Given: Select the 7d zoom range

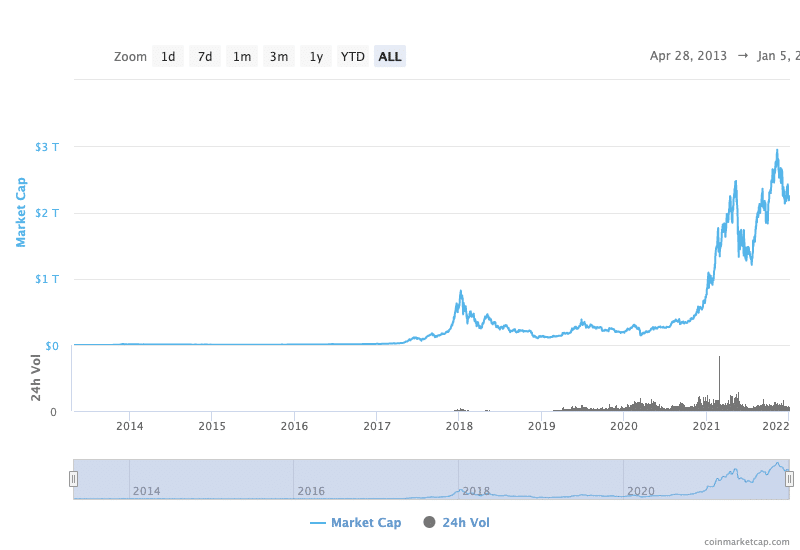Looking at the screenshot, I should (205, 57).
